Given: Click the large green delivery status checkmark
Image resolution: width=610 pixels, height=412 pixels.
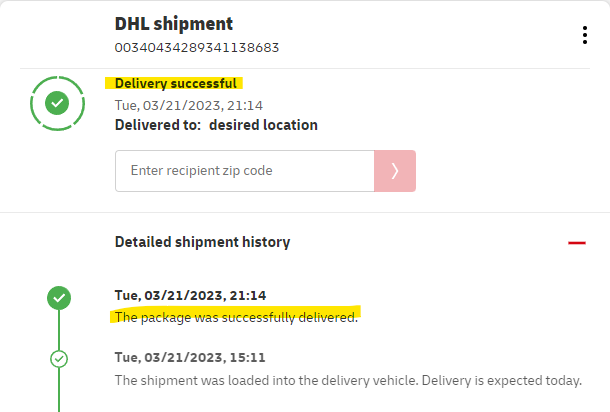Looking at the screenshot, I should click(x=58, y=103).
